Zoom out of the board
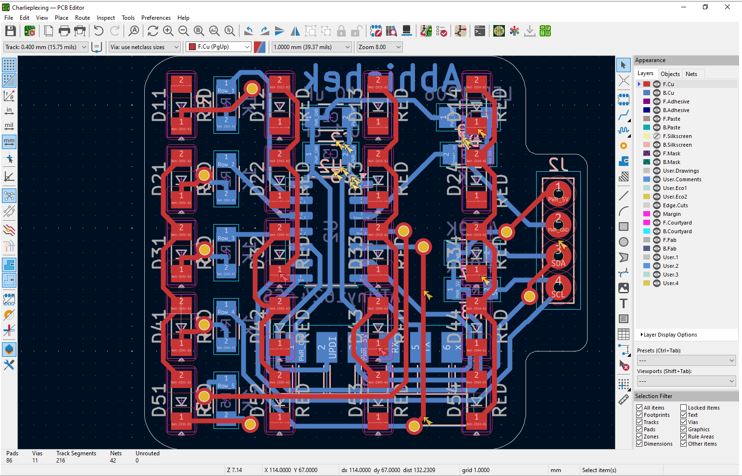This screenshot has height=476, width=742. [x=184, y=31]
